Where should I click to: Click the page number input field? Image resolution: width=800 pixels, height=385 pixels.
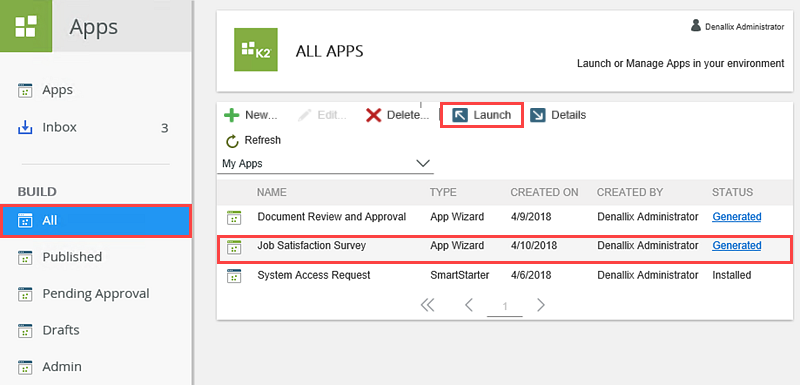coord(505,306)
